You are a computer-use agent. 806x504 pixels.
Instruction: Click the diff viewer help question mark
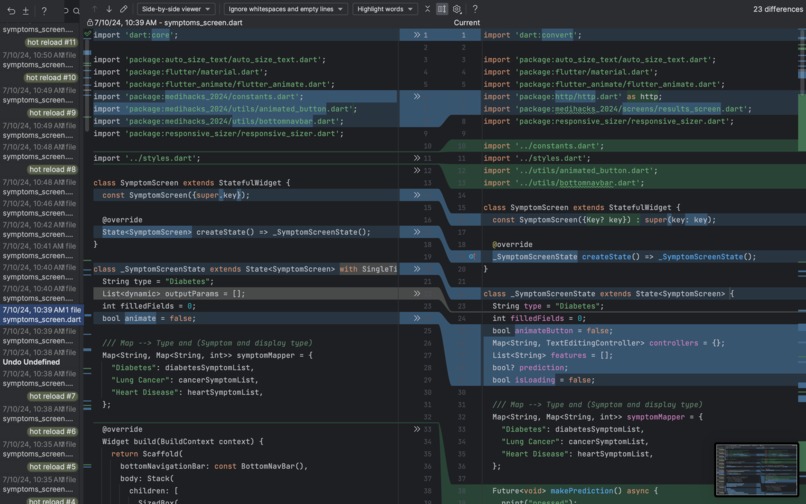[475, 9]
